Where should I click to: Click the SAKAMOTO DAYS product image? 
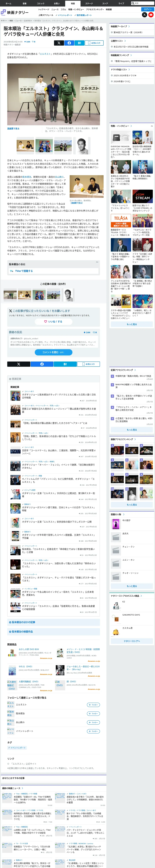116,619
